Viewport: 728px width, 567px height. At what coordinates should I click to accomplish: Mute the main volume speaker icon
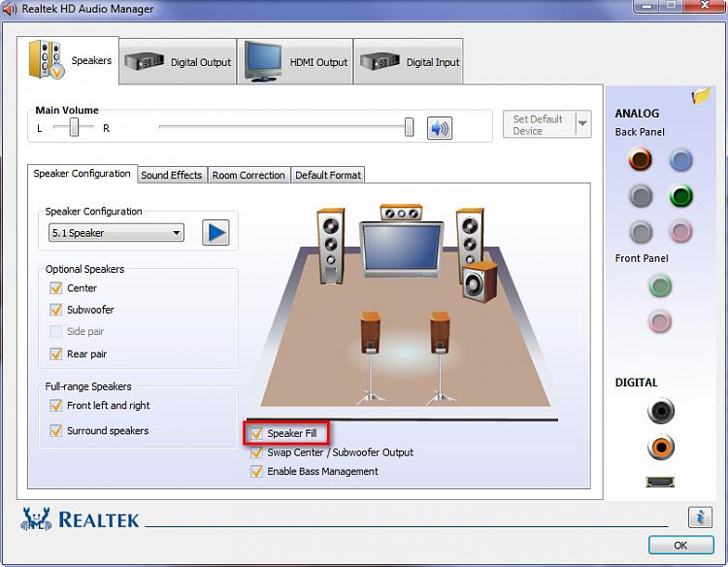click(440, 128)
